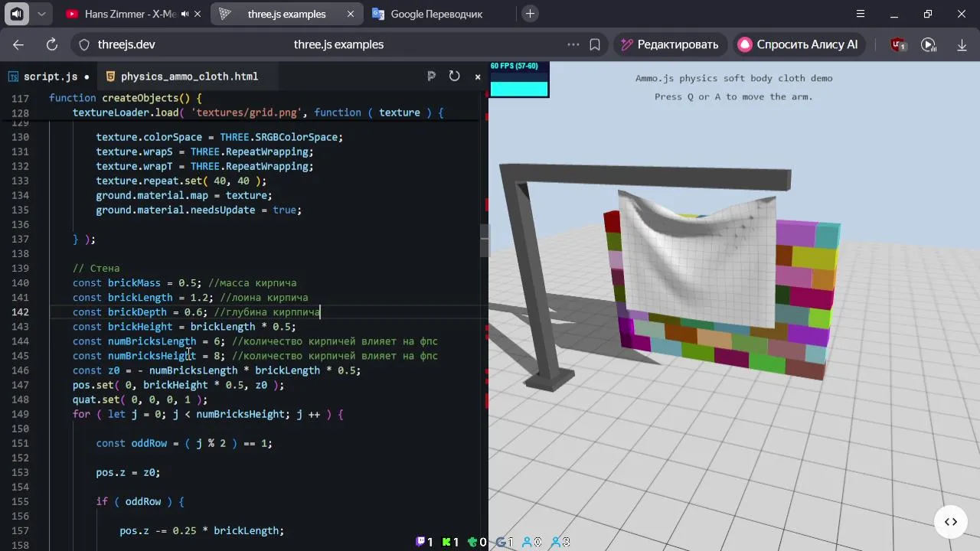Select the script.js editor tab
Image resolution: width=980 pixels, height=551 pixels.
pyautogui.click(x=49, y=77)
